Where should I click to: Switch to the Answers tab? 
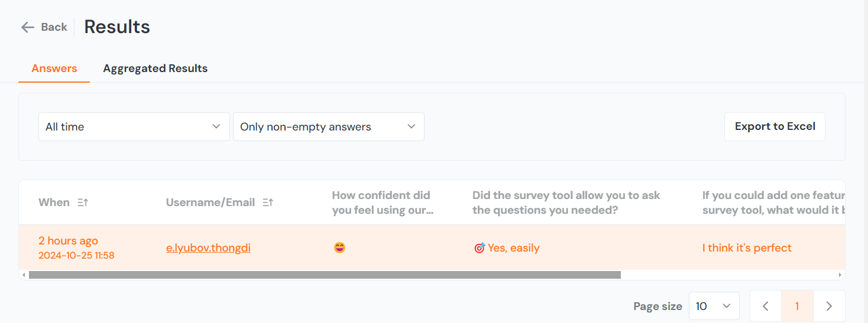pos(54,68)
